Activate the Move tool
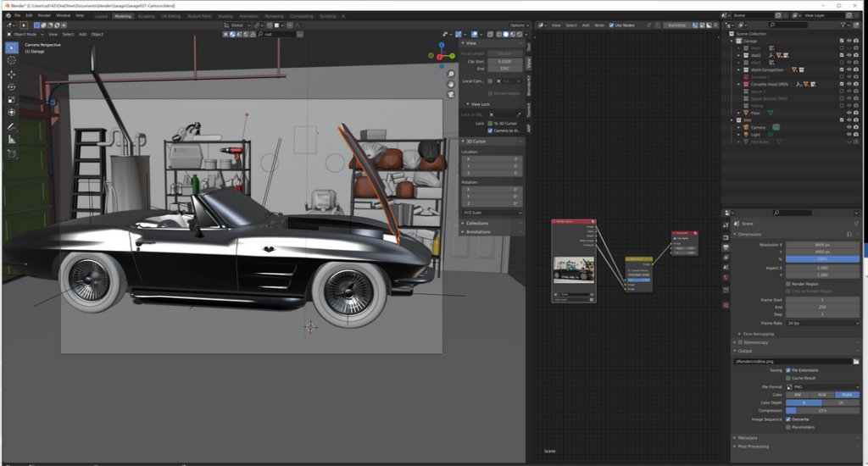 click(12, 75)
